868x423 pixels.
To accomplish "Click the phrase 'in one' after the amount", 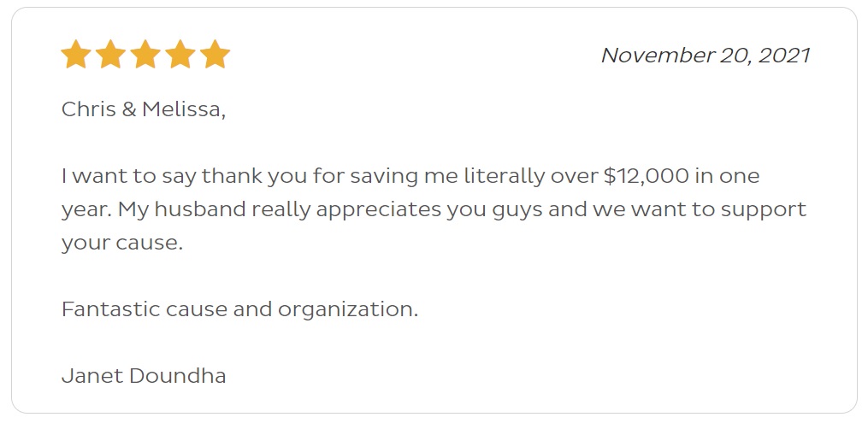I will tap(728, 176).
